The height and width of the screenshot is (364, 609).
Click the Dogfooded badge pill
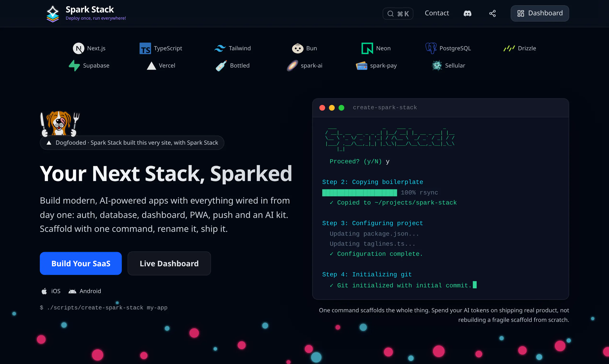click(x=132, y=143)
